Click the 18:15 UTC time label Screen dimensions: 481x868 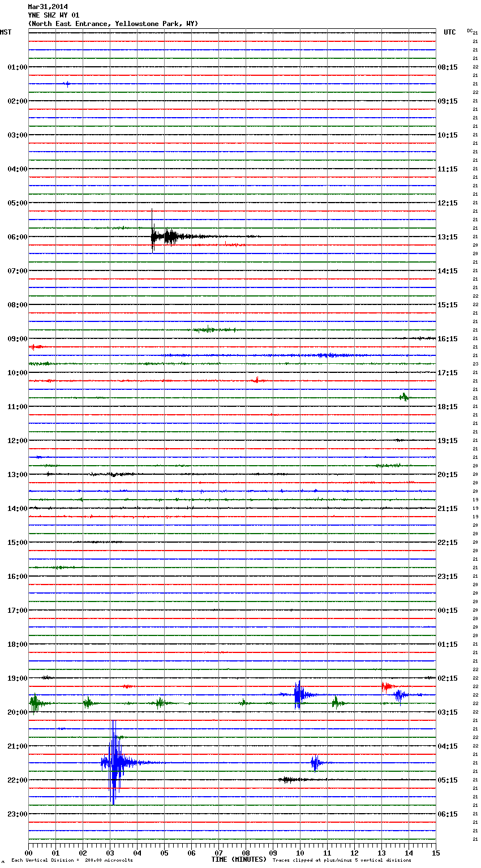(448, 407)
